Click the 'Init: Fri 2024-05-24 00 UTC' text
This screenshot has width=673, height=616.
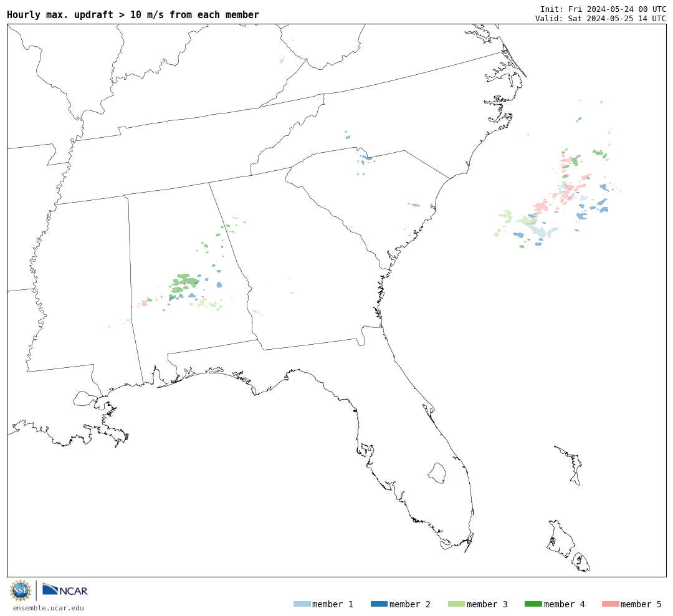[603, 9]
